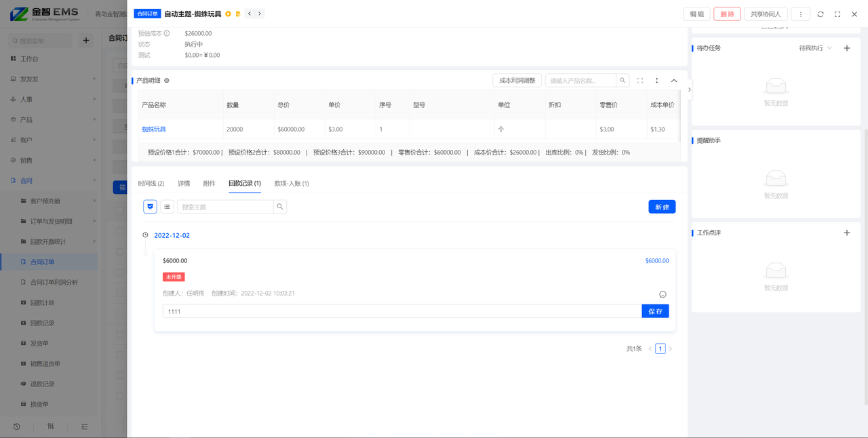Click the 成本利润调整 button

(517, 81)
